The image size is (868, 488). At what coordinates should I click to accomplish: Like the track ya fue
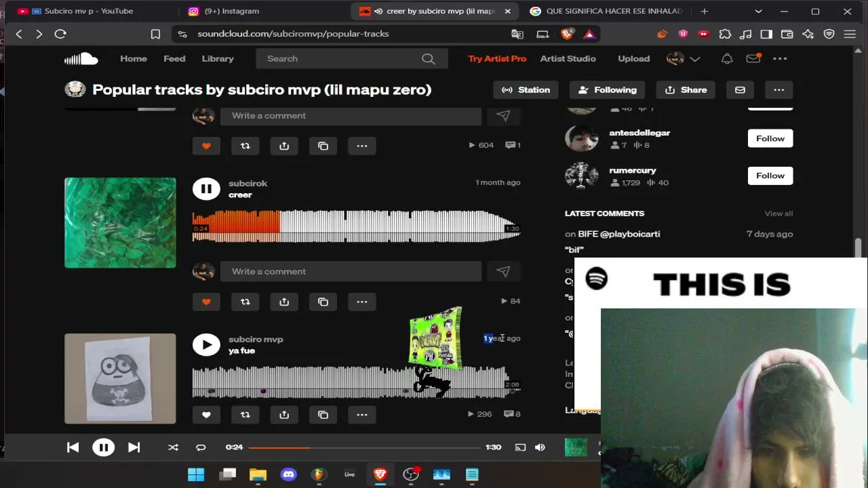(x=206, y=415)
